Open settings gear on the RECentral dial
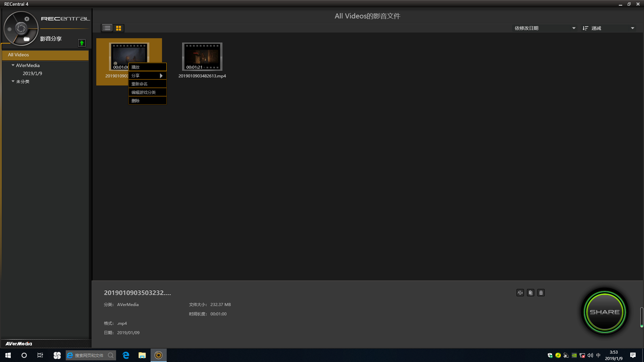 tap(27, 19)
